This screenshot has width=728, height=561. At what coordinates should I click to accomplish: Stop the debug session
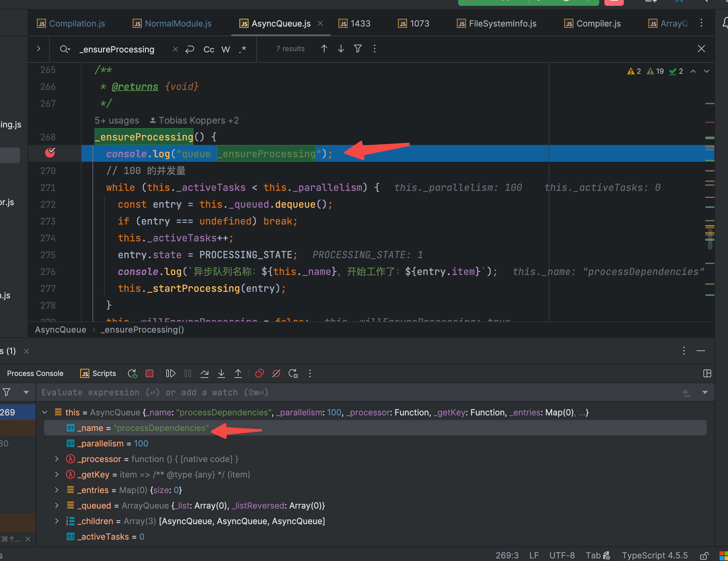[149, 373]
